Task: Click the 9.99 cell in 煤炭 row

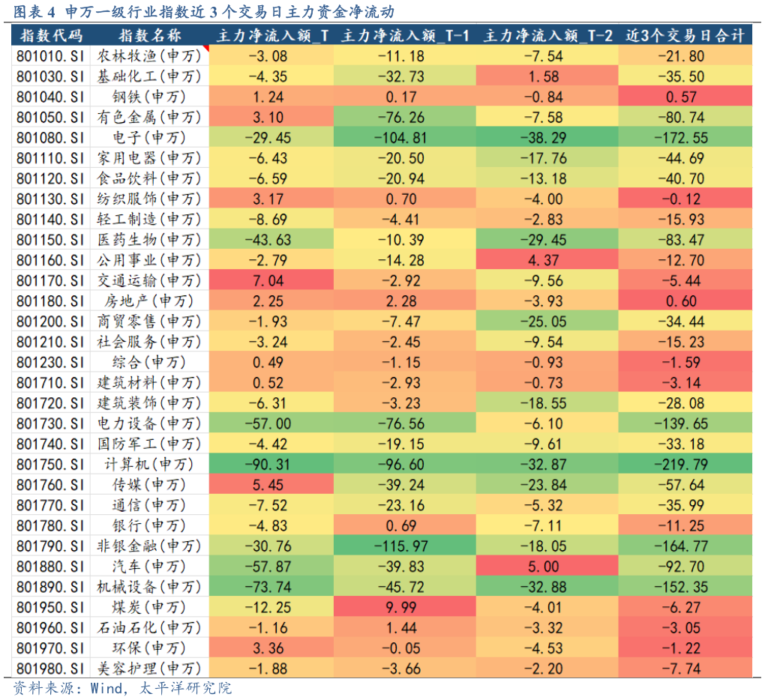Action: click(404, 607)
